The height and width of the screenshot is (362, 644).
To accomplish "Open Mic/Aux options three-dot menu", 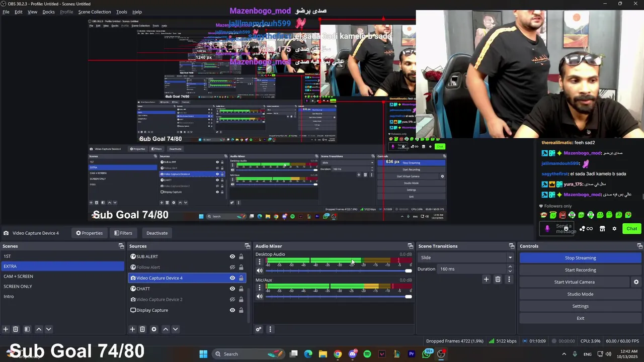I will (260, 288).
